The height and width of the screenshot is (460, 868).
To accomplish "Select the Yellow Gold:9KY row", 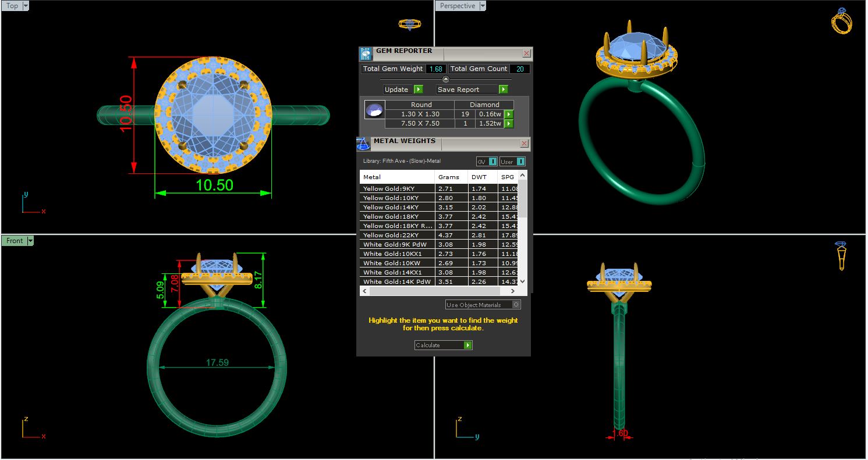I will coord(439,189).
